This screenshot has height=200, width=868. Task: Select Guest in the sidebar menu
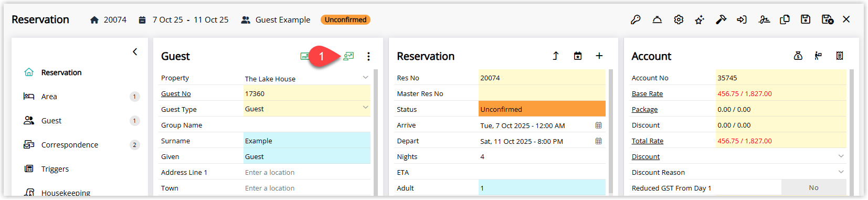click(51, 121)
